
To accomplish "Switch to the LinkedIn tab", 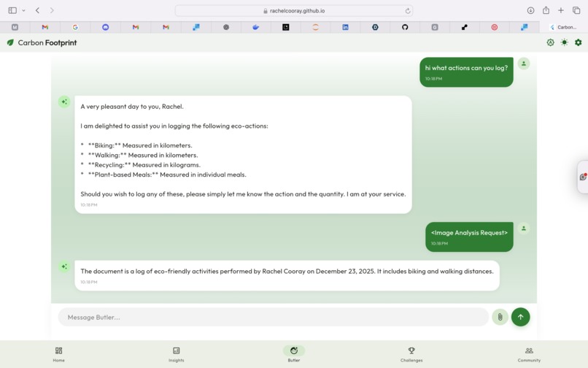I will pyautogui.click(x=345, y=27).
